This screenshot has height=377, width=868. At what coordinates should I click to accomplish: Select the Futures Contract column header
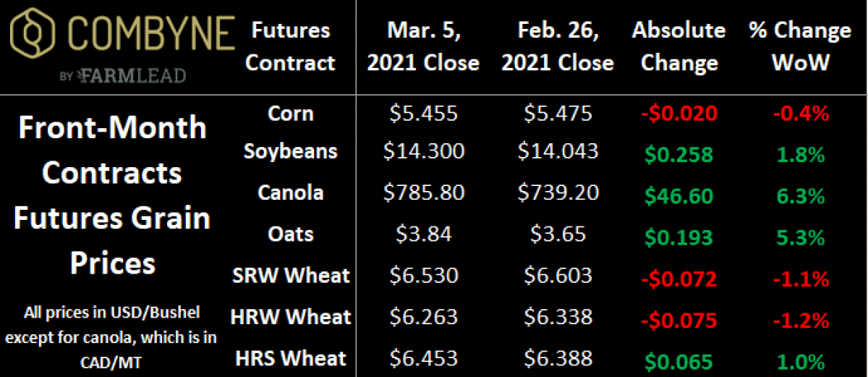point(290,46)
